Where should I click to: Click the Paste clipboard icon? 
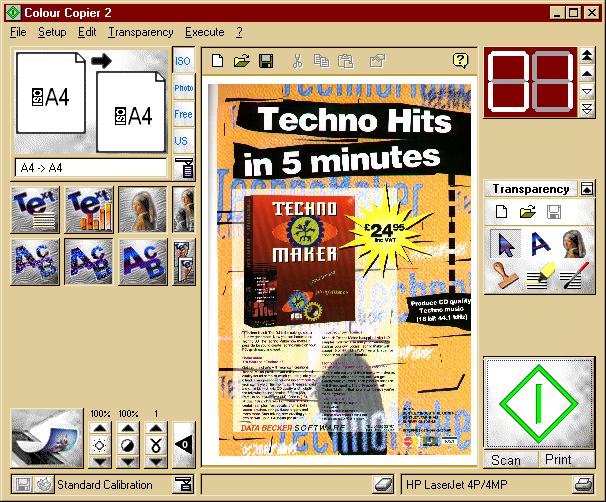click(x=346, y=61)
